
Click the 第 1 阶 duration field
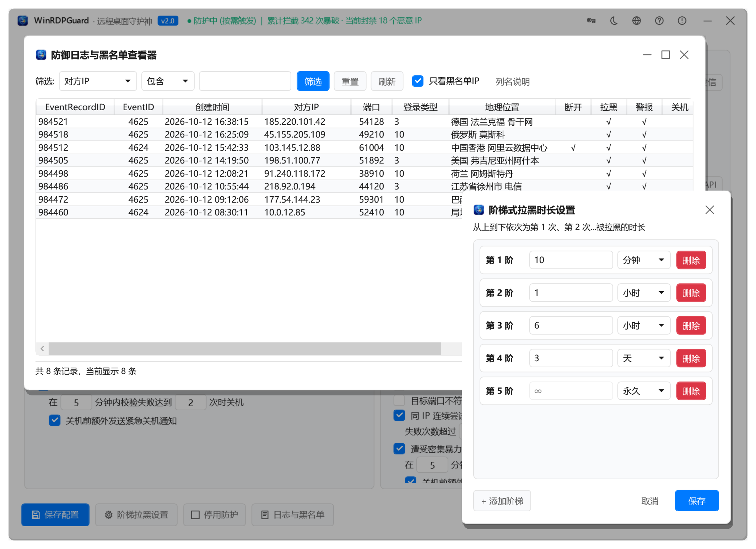coord(571,260)
